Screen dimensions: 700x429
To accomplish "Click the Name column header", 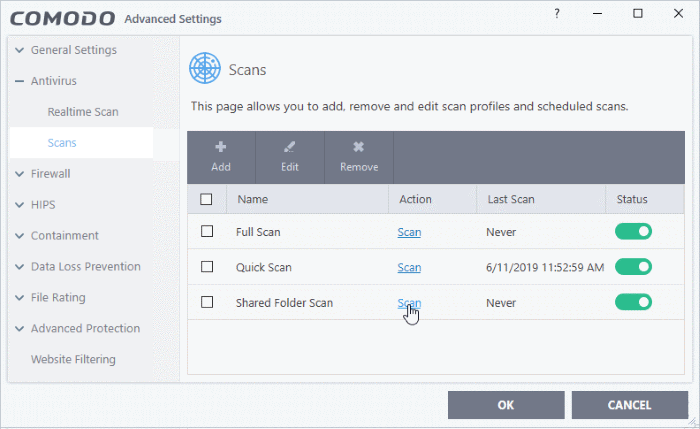I will [x=308, y=199].
